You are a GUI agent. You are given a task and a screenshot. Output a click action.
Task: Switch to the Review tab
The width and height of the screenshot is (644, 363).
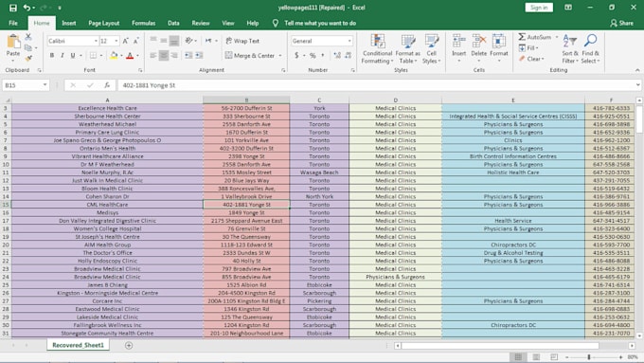(201, 23)
